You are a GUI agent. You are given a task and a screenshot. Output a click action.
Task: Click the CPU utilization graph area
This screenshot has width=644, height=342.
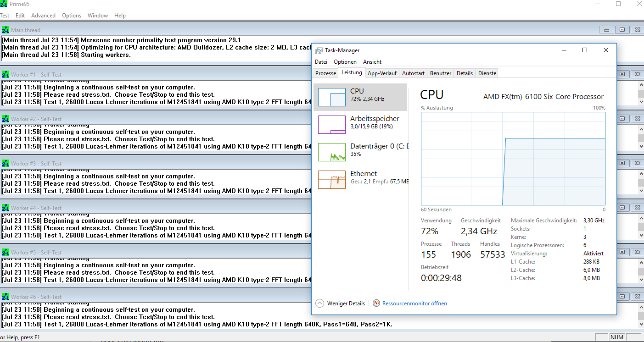point(513,159)
